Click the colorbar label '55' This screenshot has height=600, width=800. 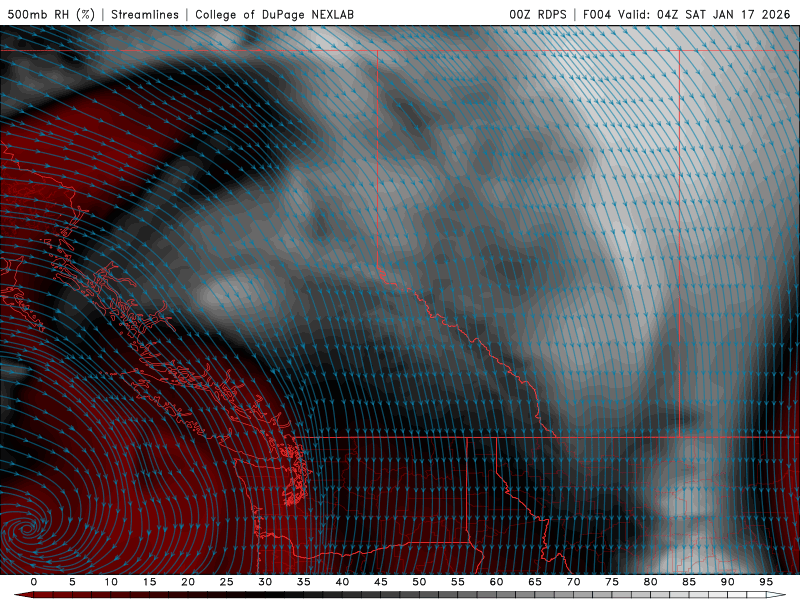[x=458, y=582]
